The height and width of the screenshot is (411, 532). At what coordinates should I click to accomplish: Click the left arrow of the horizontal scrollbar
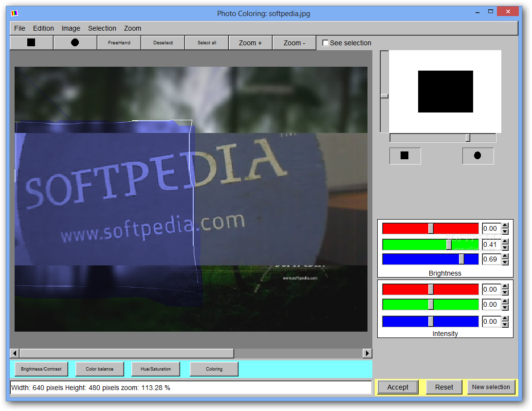point(15,354)
